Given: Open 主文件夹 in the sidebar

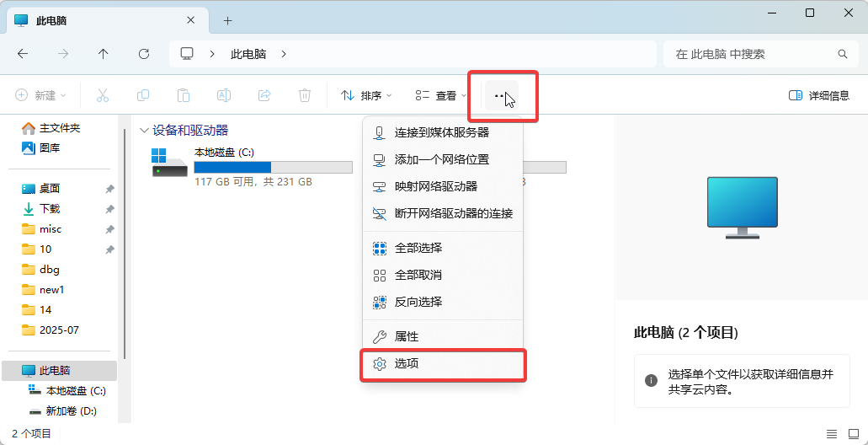Looking at the screenshot, I should coord(51,128).
